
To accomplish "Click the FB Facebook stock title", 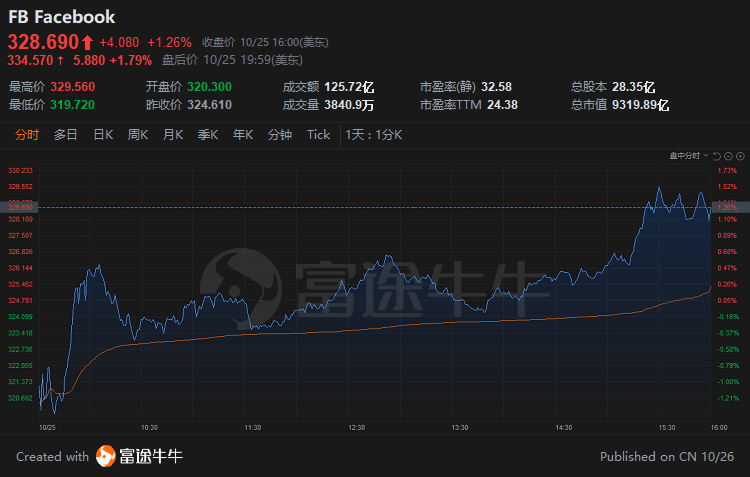I will click(62, 17).
